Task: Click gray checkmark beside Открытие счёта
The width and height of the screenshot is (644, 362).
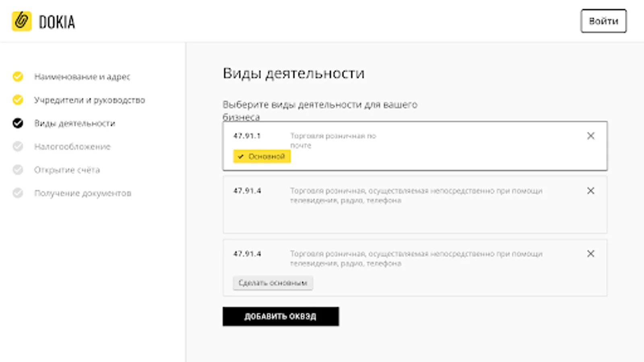Action: pyautogui.click(x=18, y=170)
